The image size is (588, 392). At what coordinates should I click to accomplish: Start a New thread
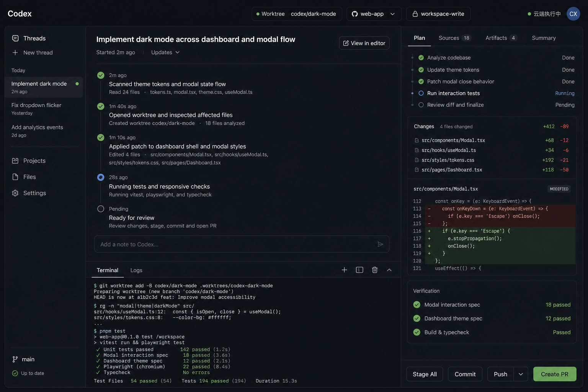33,52
